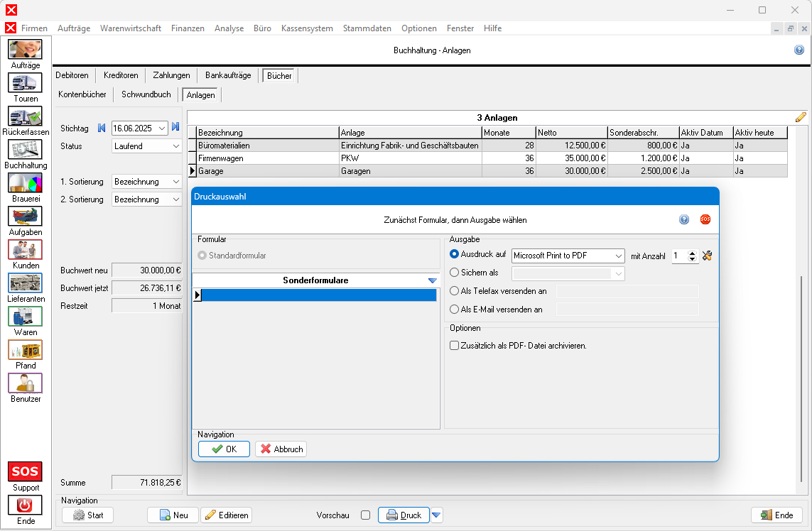Click the red SOS icon in dialog
This screenshot has height=531, width=812.
click(x=705, y=219)
